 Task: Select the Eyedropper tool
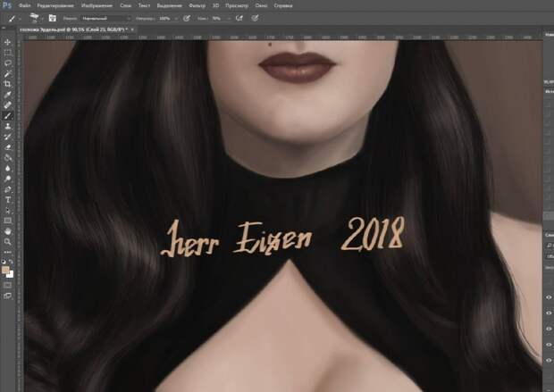coord(7,95)
